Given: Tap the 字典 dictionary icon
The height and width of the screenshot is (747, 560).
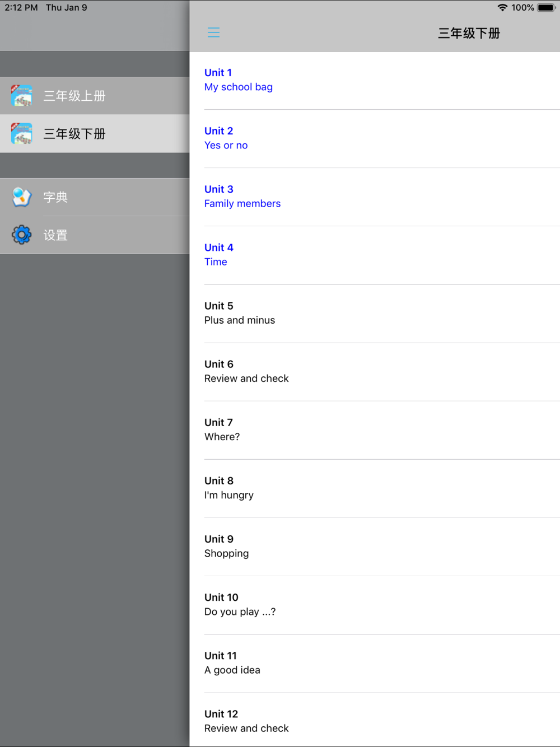Looking at the screenshot, I should point(21,197).
